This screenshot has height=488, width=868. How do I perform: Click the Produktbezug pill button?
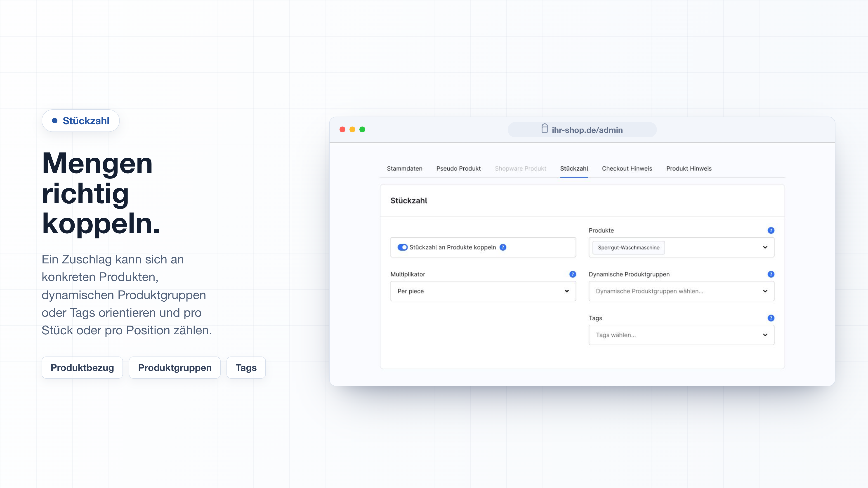tap(82, 367)
